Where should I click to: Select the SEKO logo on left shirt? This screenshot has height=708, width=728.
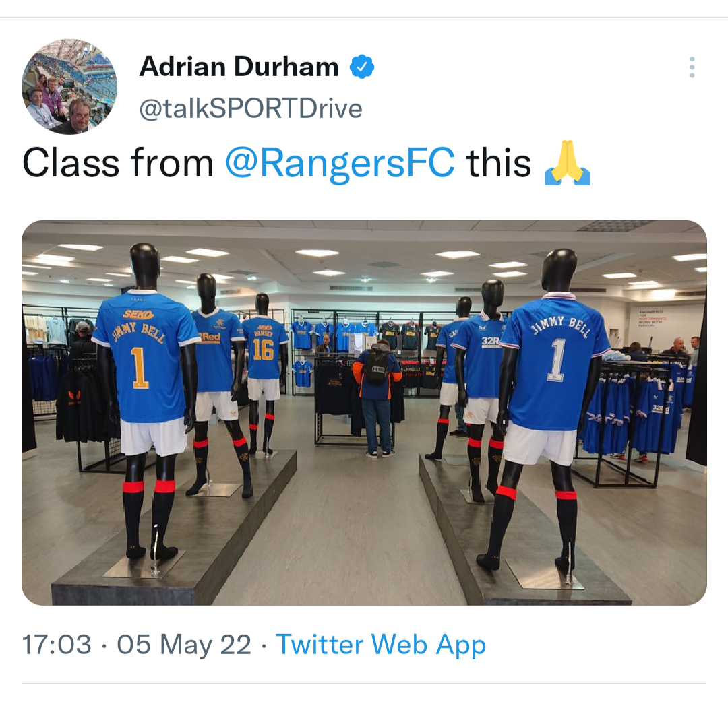point(138,315)
